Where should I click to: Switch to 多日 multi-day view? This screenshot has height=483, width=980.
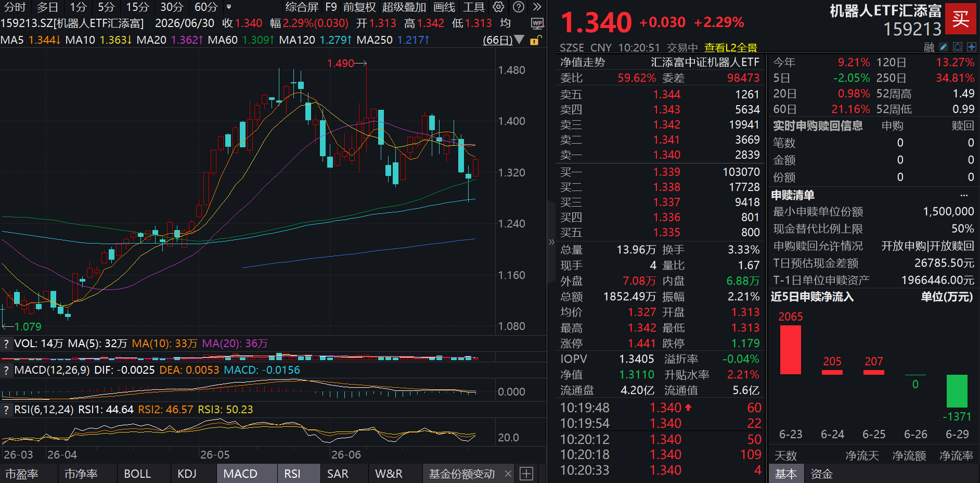[47, 7]
